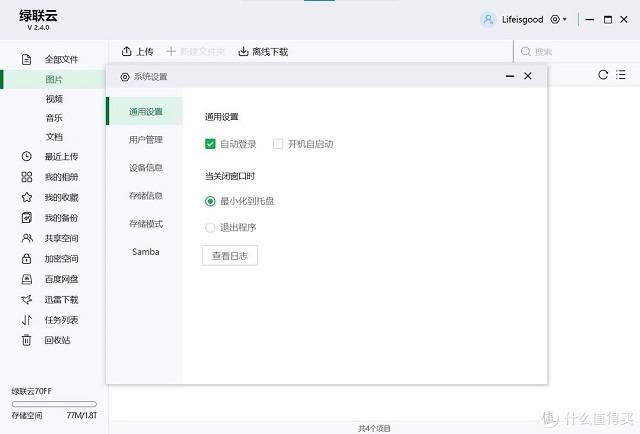Click the 共4个项目 status text
Viewport: 640px width, 434px height.
tap(374, 428)
